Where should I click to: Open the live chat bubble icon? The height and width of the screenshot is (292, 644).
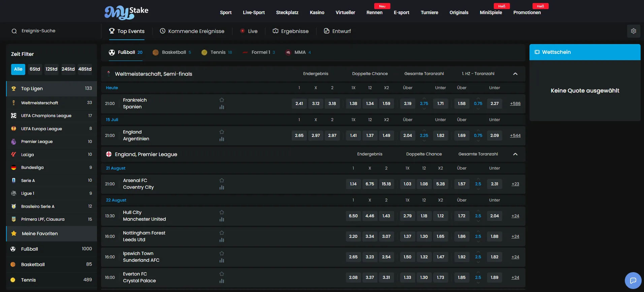pyautogui.click(x=633, y=280)
